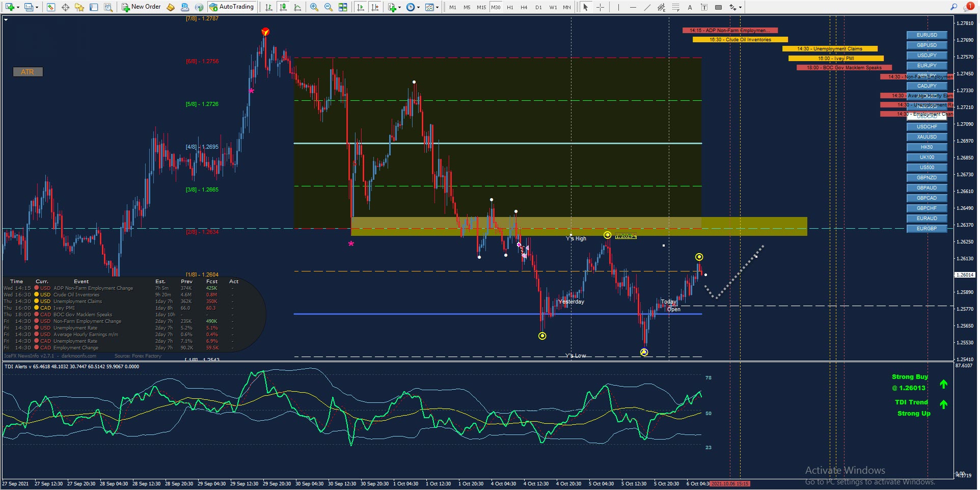Screen dimensions: 980x490
Task: Open the Indicators list icon
Action: (x=392, y=7)
